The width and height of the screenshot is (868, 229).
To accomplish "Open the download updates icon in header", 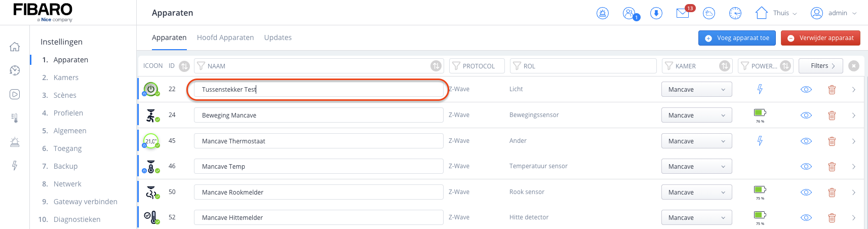I will click(656, 13).
